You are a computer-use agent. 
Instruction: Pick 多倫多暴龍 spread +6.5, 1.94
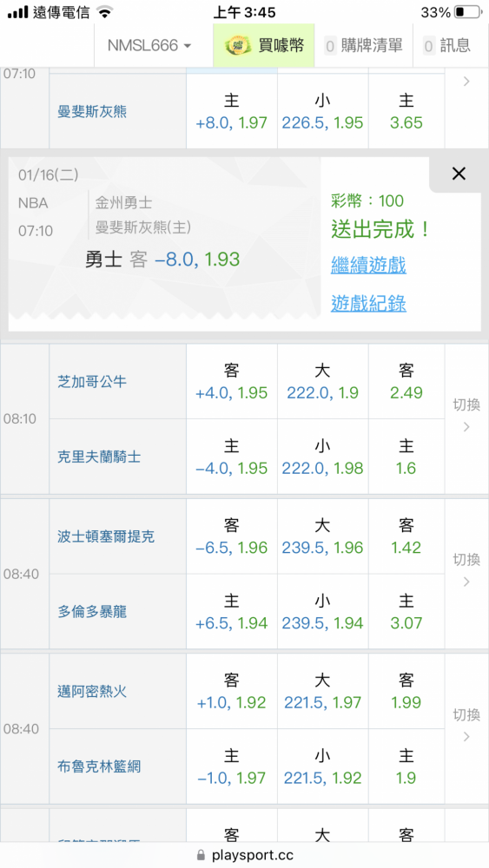click(x=232, y=612)
